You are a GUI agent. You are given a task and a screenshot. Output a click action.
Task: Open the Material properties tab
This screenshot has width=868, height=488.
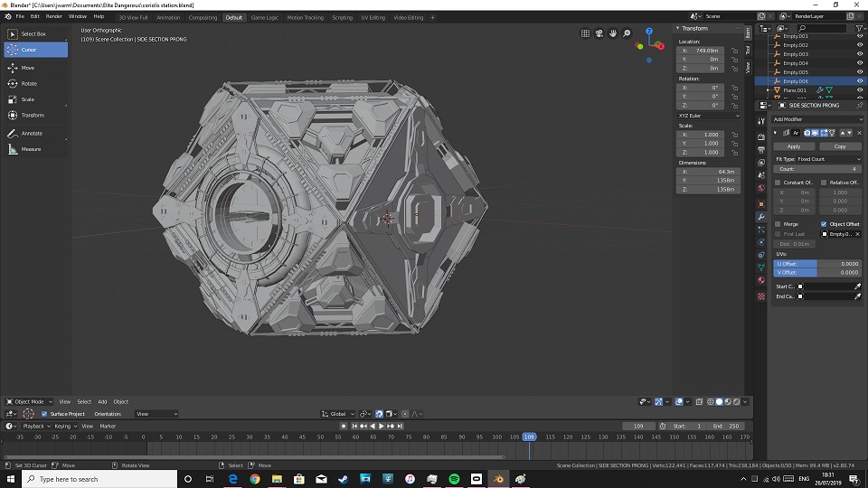(761, 280)
